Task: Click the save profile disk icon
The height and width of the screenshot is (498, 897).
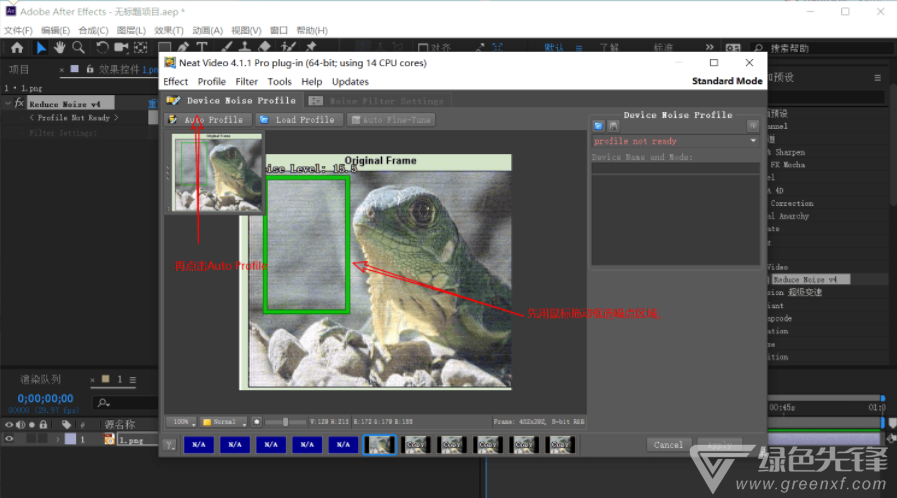Action: point(613,126)
